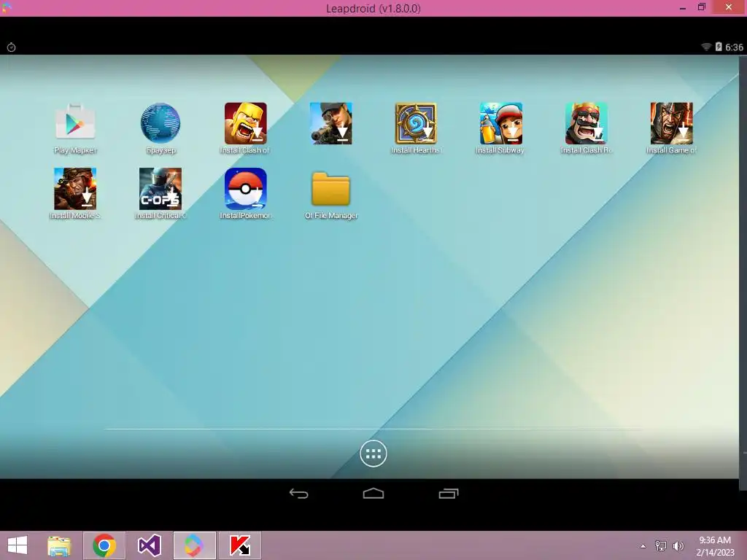Image resolution: width=747 pixels, height=560 pixels.
Task: Restore down the Leapdroid window
Action: tap(701, 7)
